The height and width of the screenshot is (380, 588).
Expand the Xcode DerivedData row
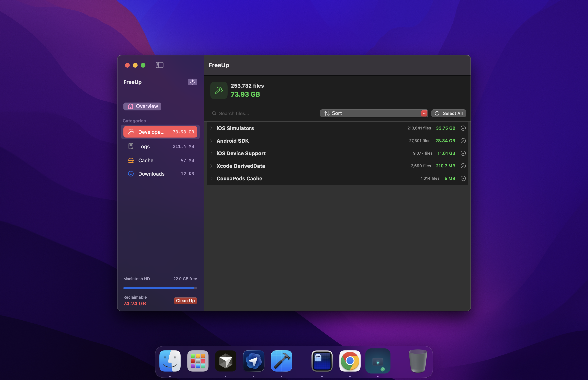(211, 166)
